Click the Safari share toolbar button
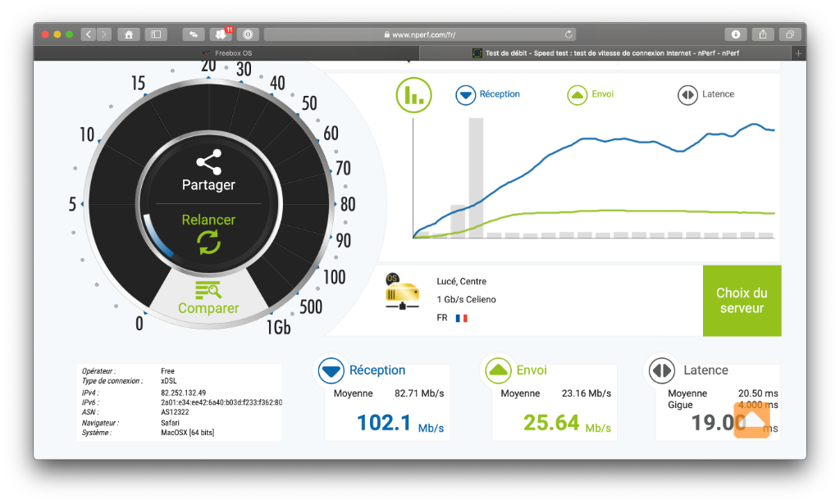840x504 pixels. point(763,34)
